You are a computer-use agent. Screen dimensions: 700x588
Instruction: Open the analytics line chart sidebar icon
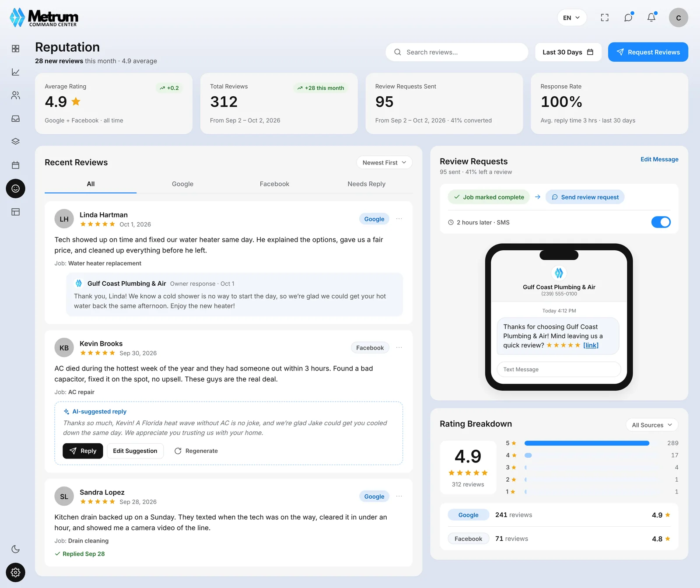click(15, 72)
